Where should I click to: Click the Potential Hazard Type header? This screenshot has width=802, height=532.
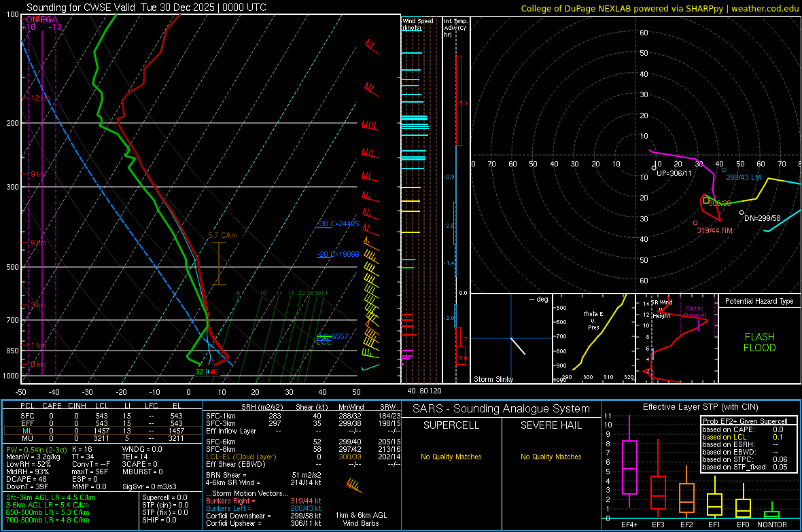pos(760,301)
